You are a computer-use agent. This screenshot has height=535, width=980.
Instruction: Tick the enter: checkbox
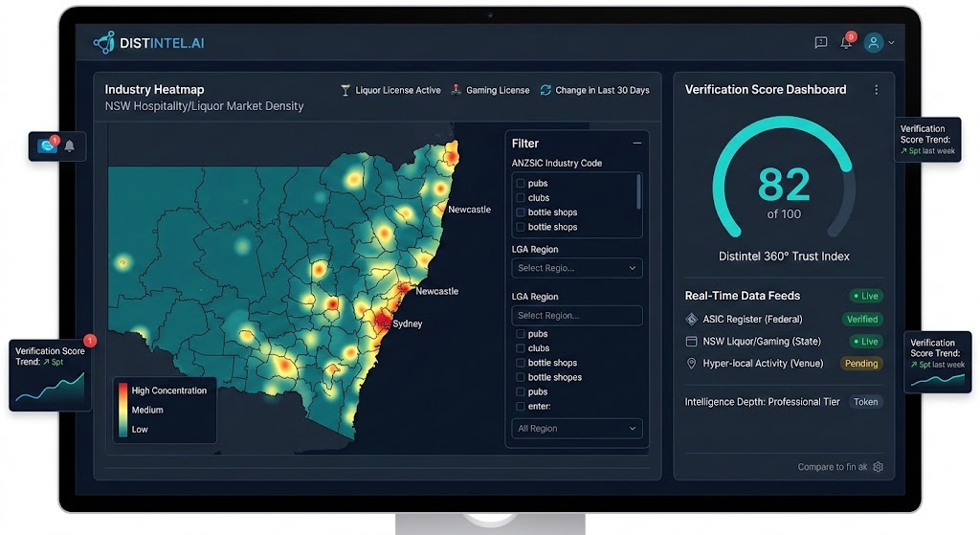(520, 406)
